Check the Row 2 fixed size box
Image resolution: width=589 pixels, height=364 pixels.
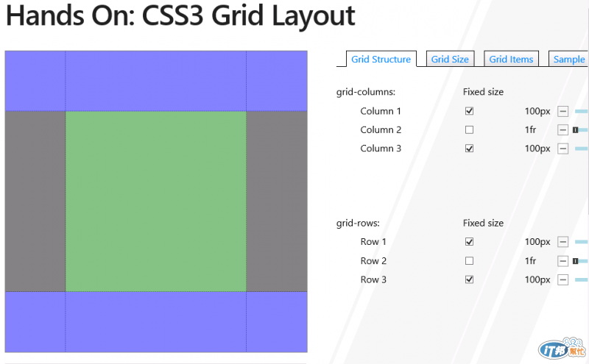coord(469,261)
